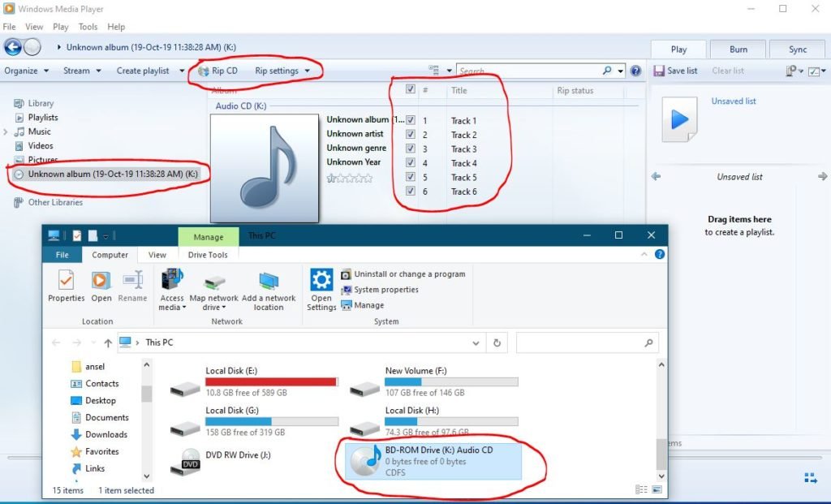Click the album art music note thumbnail
This screenshot has height=504, width=831.
click(265, 169)
